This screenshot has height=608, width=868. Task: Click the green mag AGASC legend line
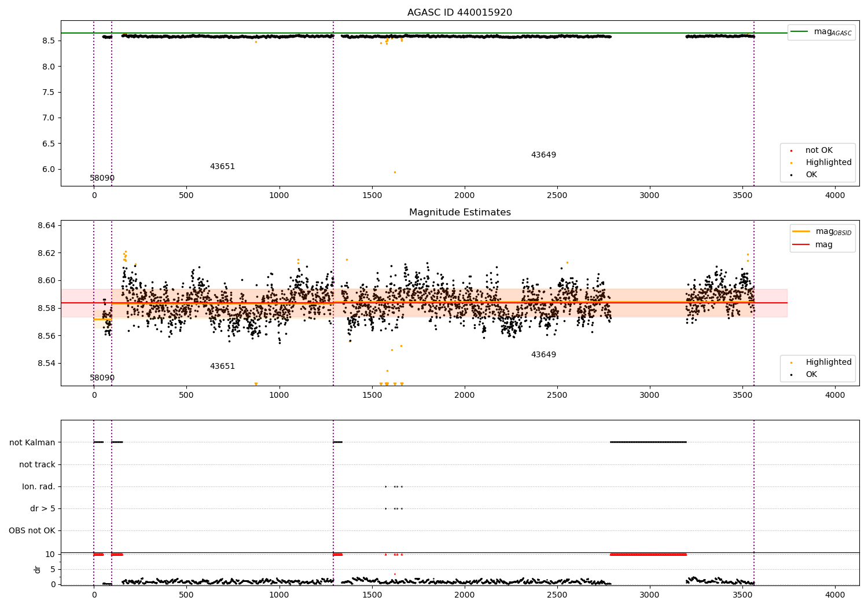point(800,32)
